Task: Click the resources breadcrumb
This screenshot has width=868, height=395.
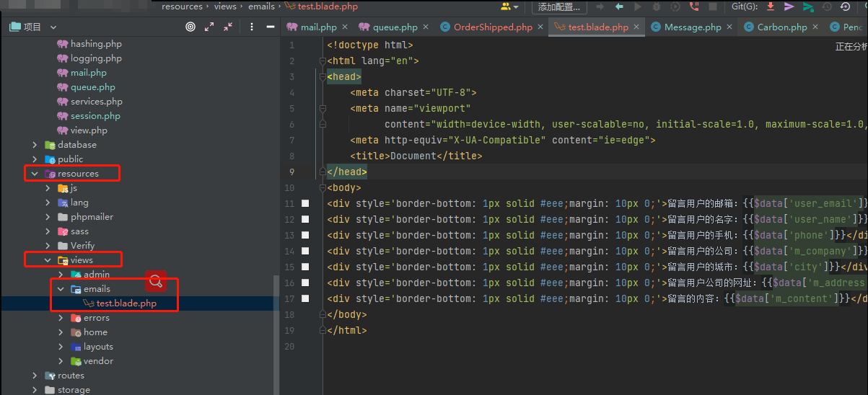Action: [182, 6]
